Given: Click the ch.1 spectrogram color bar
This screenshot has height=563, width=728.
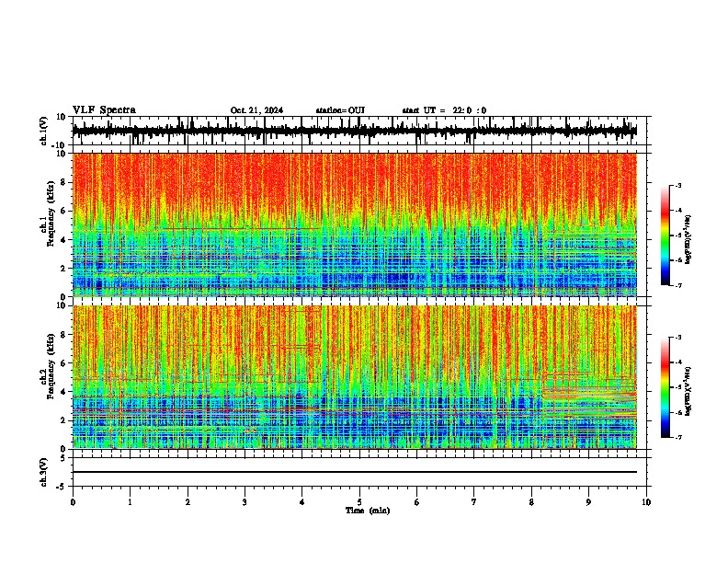Looking at the screenshot, I should tap(665, 236).
